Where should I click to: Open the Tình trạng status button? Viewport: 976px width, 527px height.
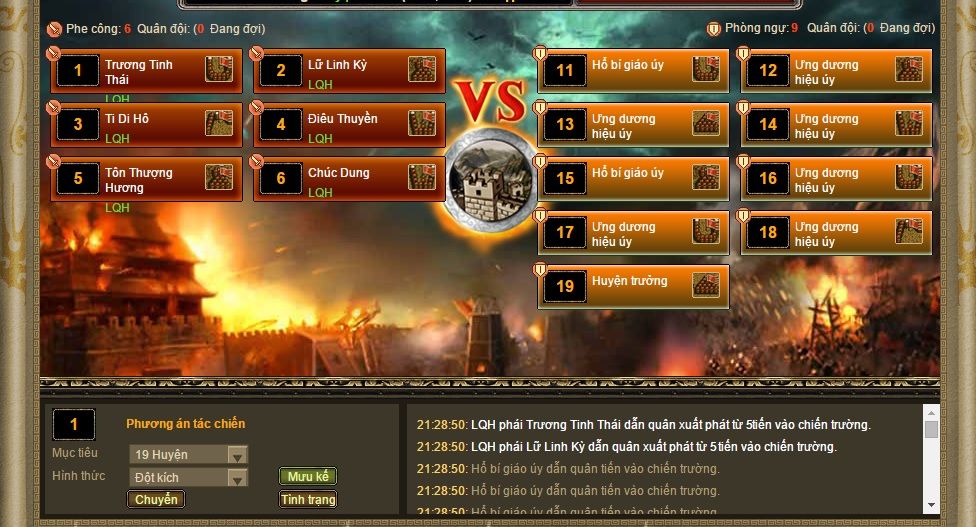308,500
